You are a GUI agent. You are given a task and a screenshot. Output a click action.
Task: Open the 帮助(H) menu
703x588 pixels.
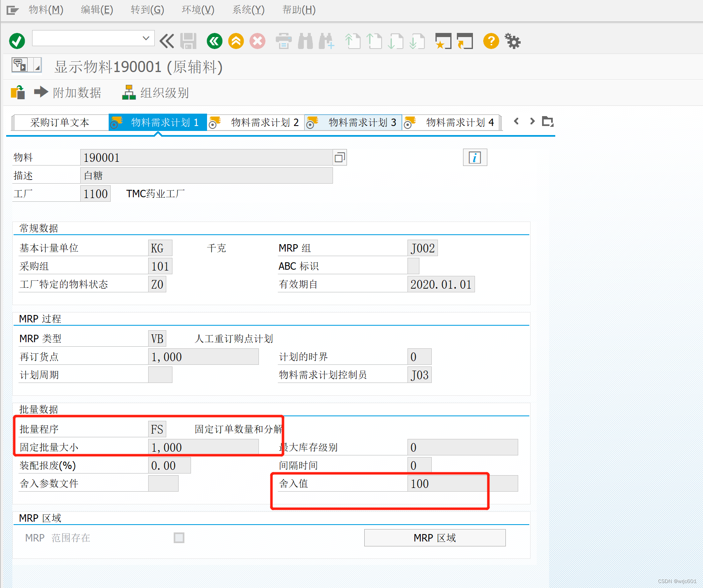pyautogui.click(x=299, y=9)
